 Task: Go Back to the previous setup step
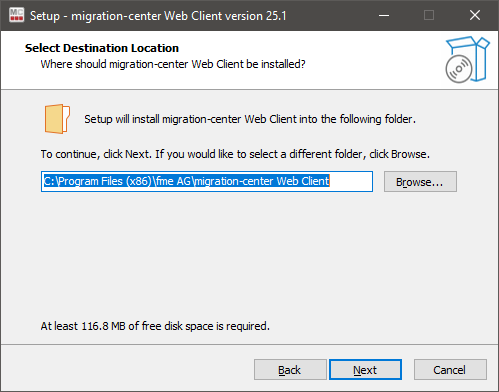coord(290,370)
